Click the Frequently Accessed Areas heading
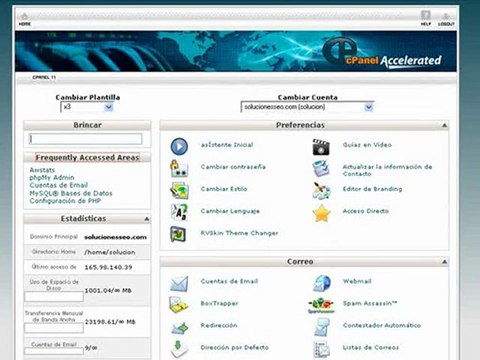 click(x=87, y=158)
